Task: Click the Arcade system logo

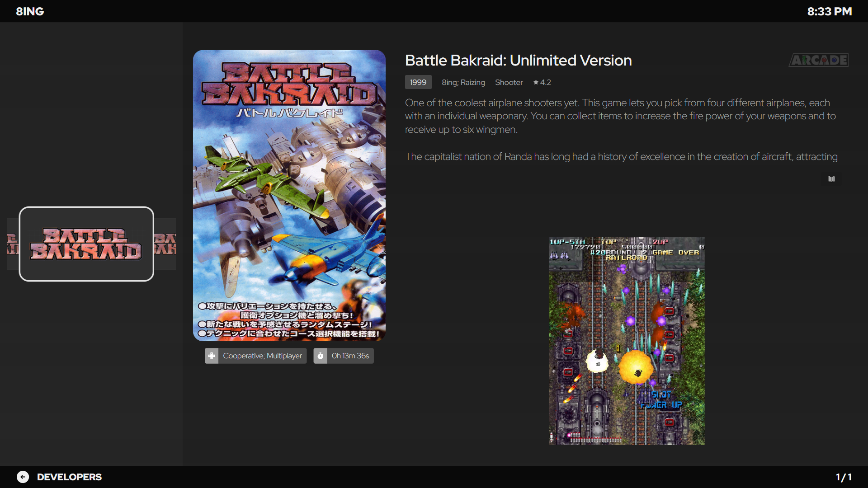Action: (x=818, y=60)
